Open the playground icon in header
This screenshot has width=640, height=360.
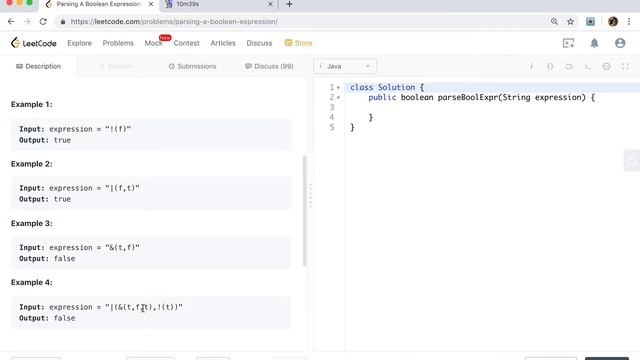568,43
